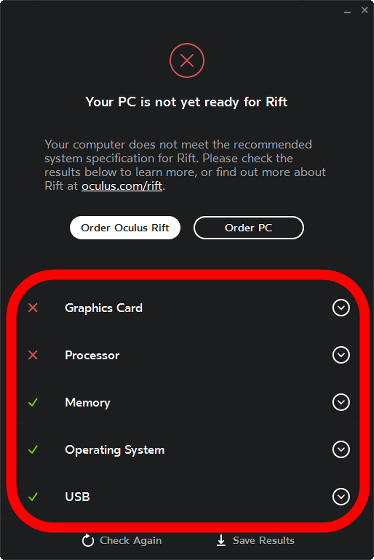Image resolution: width=374 pixels, height=560 pixels.
Task: Click the download arrow icon for Save Results
Action: [221, 540]
